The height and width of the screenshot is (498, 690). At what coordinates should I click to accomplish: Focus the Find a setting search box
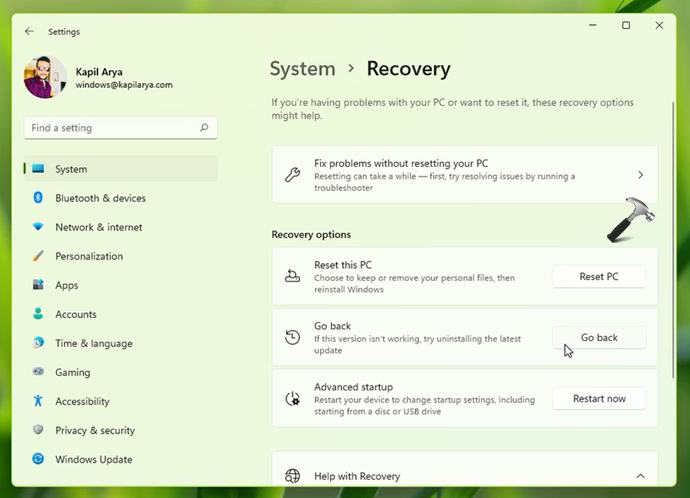click(110, 128)
